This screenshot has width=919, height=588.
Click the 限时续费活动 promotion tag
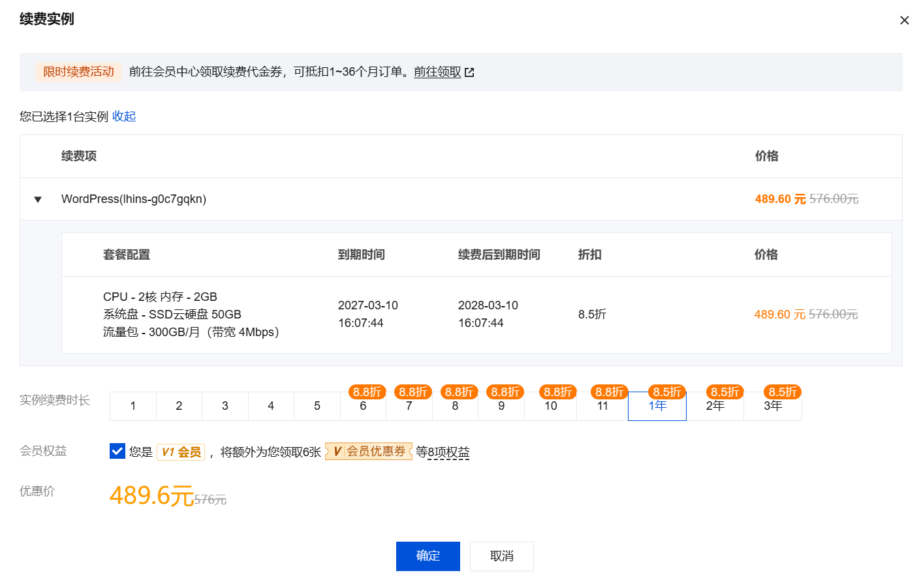pos(78,72)
